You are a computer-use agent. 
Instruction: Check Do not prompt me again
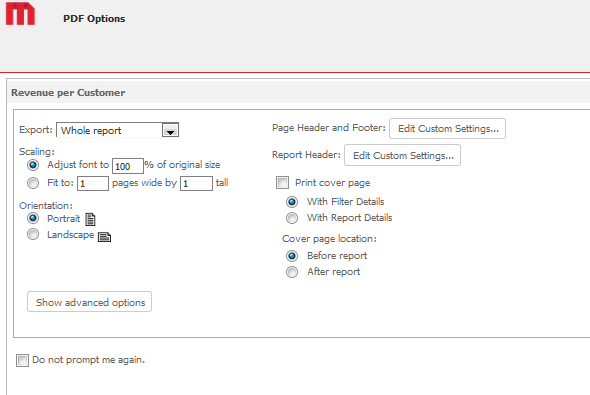[x=22, y=360]
